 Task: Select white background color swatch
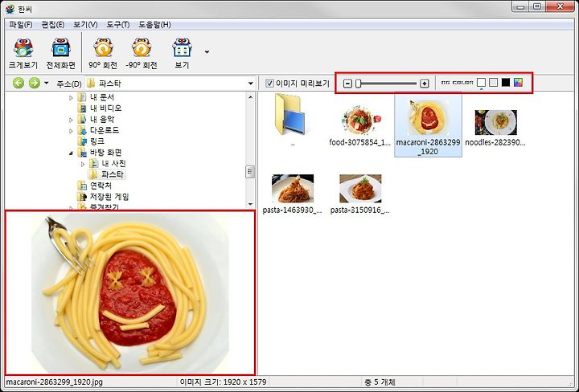[x=481, y=82]
